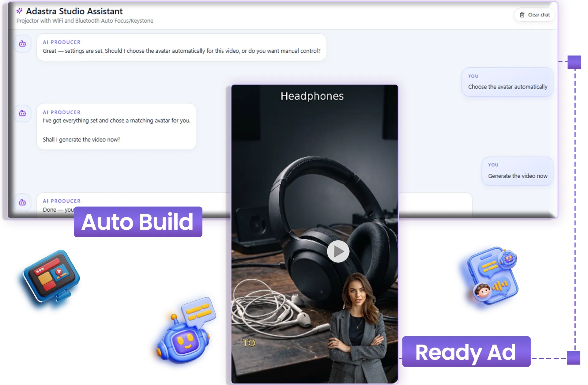The width and height of the screenshot is (588, 385).
Task: Click the trash icon in Clear chat
Action: (x=522, y=15)
